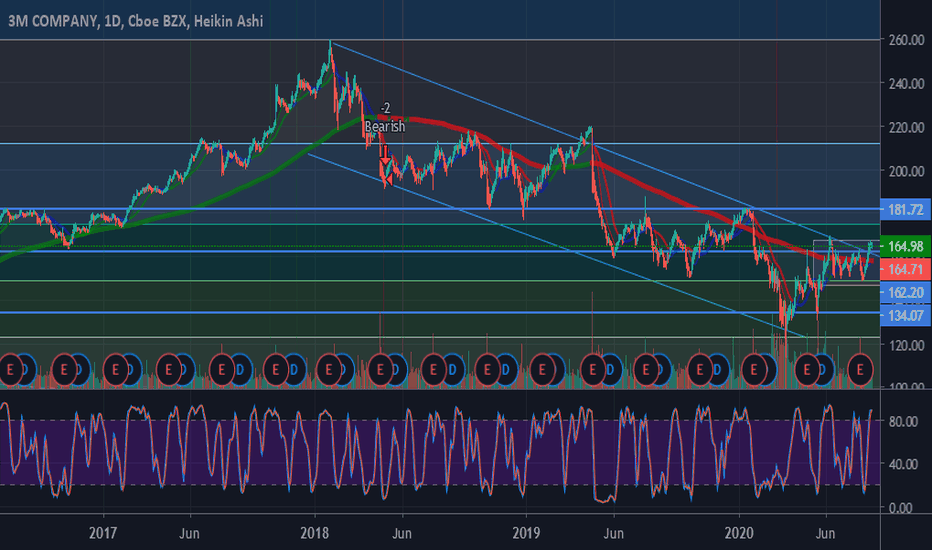The width and height of the screenshot is (932, 550).
Task: Click the red down-arrow signal under Bearish label
Action: pyautogui.click(x=385, y=155)
